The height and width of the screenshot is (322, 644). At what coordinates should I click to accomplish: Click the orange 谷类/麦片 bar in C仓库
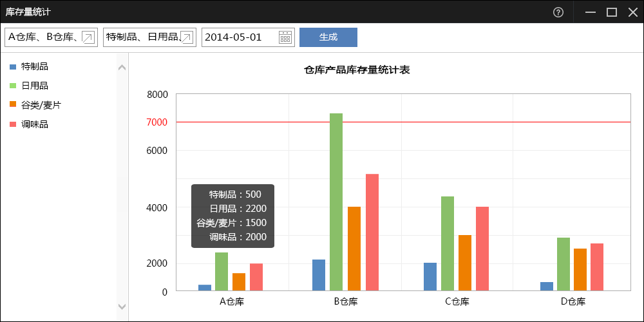(x=465, y=263)
